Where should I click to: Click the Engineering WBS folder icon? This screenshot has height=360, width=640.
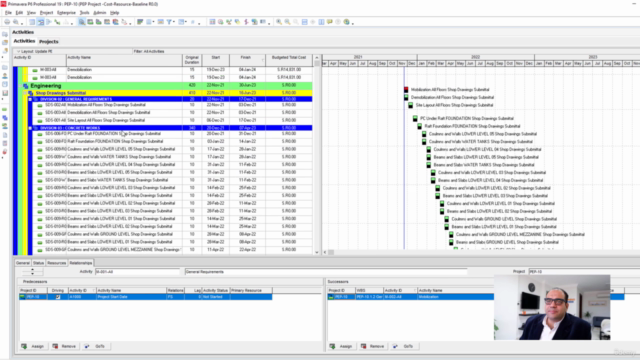point(26,86)
